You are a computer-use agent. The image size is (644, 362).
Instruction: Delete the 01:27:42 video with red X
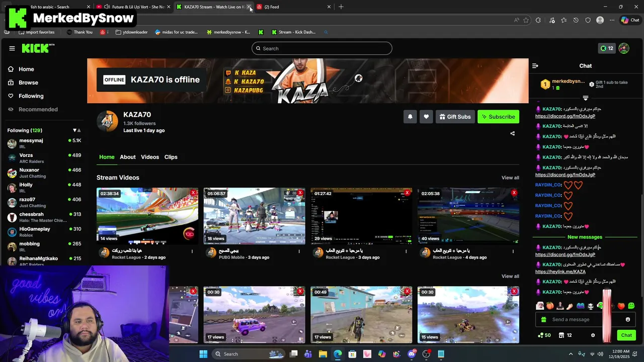[x=407, y=193]
